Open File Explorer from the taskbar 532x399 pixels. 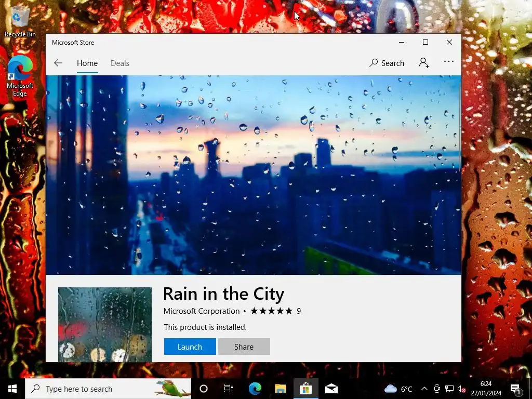280,389
